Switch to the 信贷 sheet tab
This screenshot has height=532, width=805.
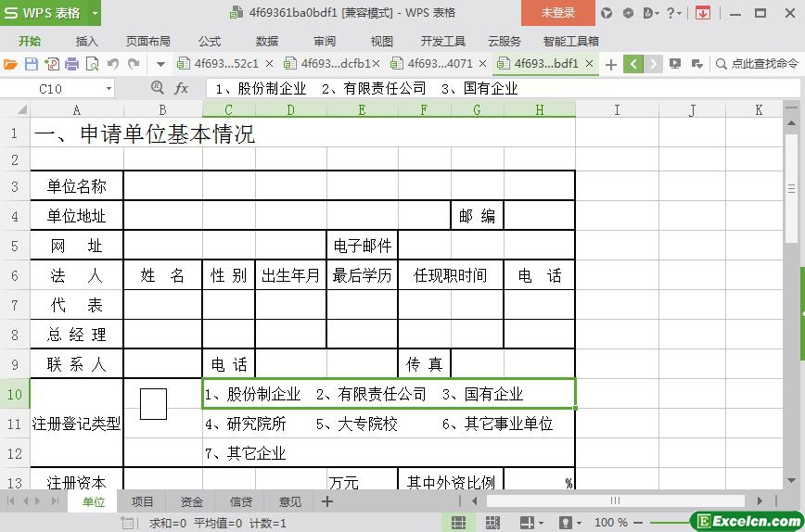[241, 501]
